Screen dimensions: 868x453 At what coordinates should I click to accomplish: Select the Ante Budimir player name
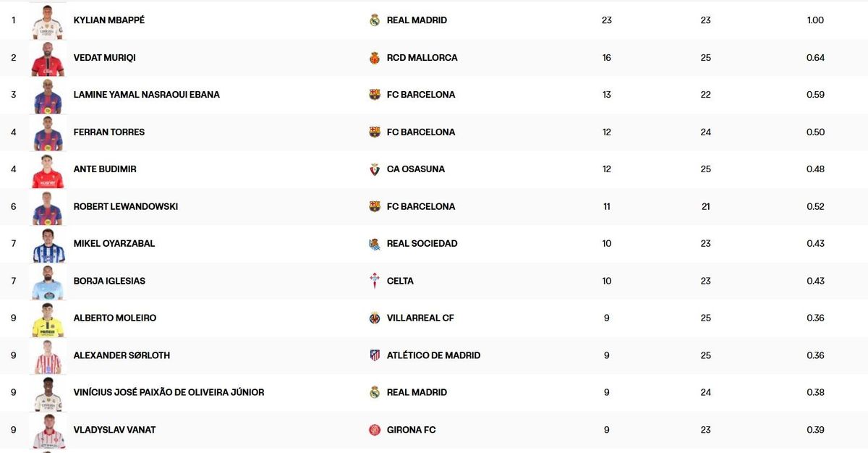[105, 169]
